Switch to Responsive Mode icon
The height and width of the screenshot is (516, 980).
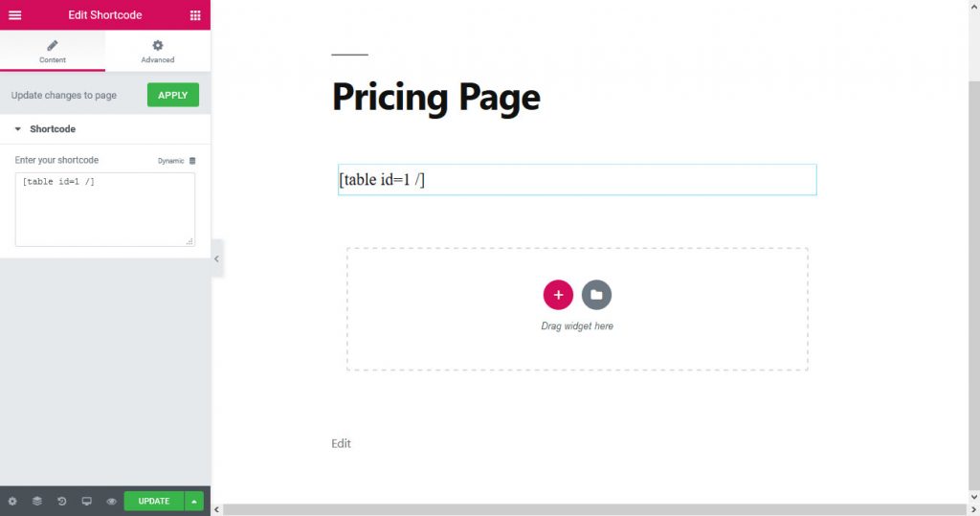tap(87, 501)
